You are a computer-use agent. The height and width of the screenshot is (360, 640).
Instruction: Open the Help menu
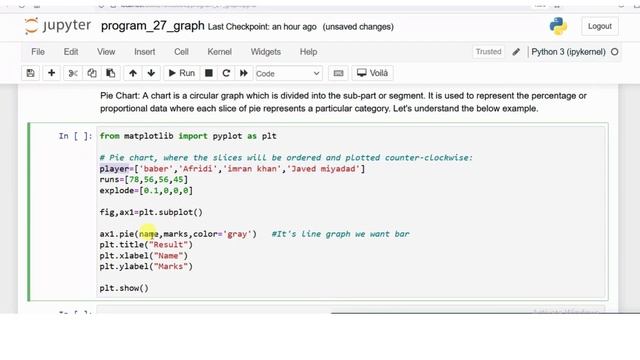(x=308, y=52)
